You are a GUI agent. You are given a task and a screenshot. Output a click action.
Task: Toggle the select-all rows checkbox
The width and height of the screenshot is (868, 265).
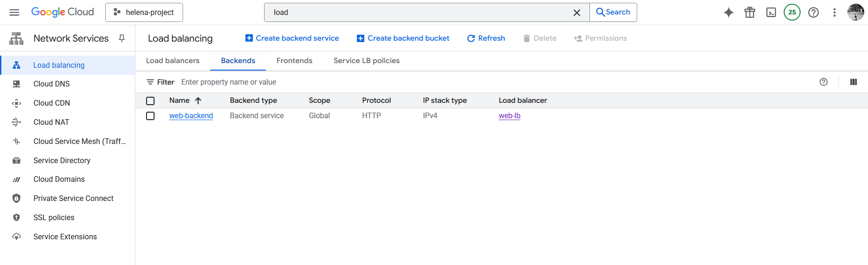click(x=150, y=101)
